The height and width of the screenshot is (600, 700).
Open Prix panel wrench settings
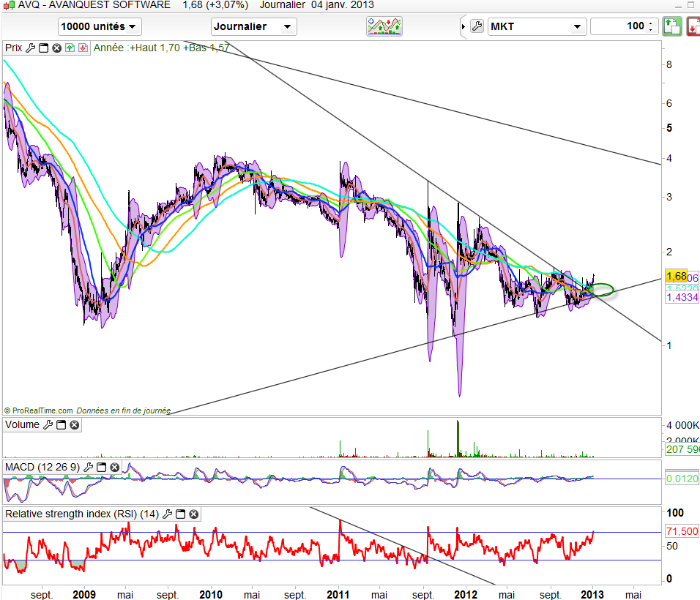[30, 48]
